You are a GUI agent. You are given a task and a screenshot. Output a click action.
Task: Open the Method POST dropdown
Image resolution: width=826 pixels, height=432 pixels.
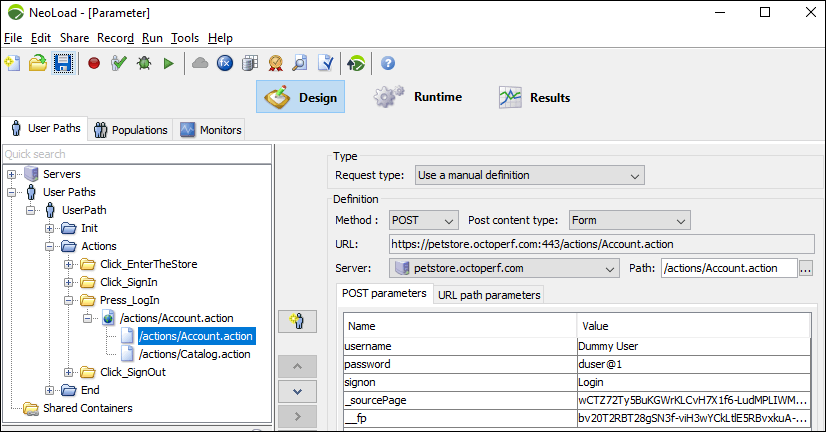pos(423,220)
